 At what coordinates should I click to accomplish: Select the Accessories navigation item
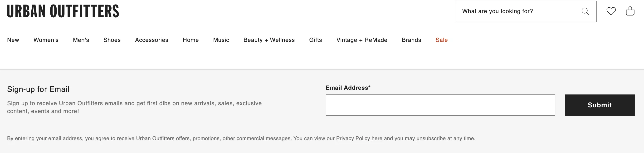click(152, 40)
